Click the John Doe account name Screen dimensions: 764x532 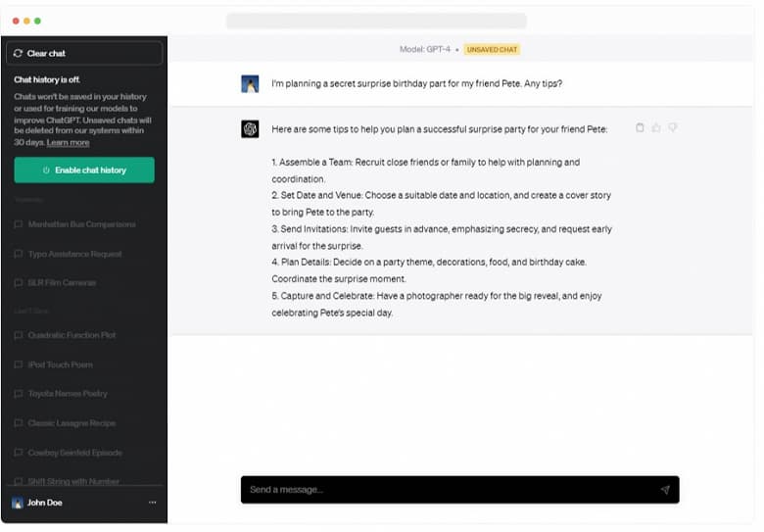pos(45,503)
